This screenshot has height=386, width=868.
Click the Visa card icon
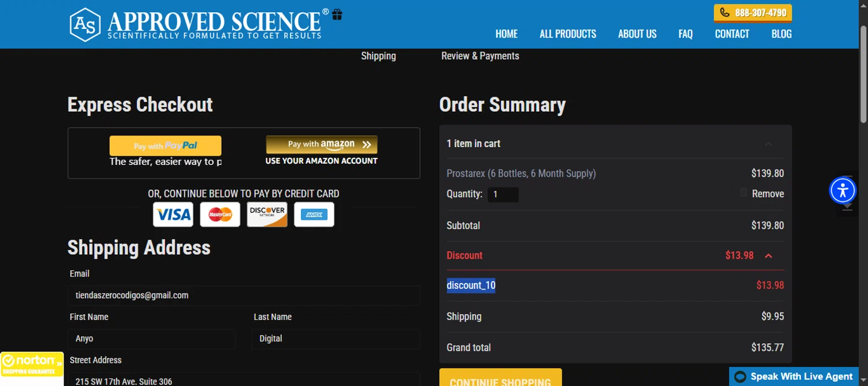(x=173, y=215)
